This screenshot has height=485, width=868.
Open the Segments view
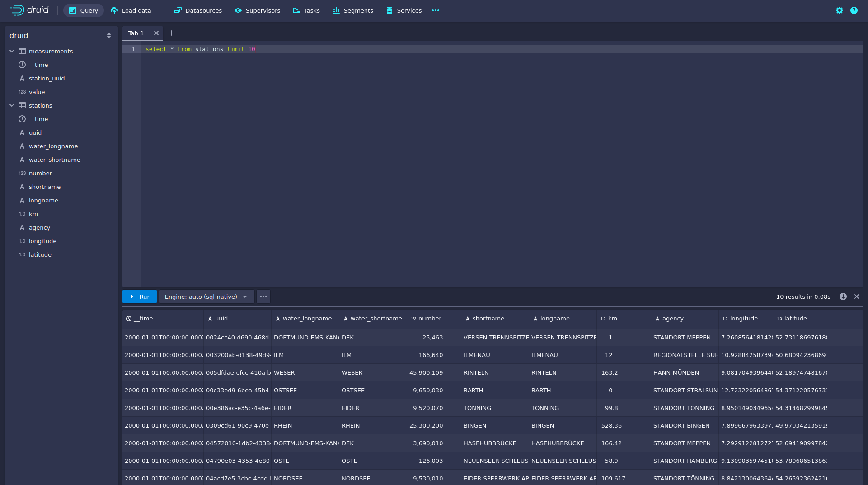(x=353, y=10)
